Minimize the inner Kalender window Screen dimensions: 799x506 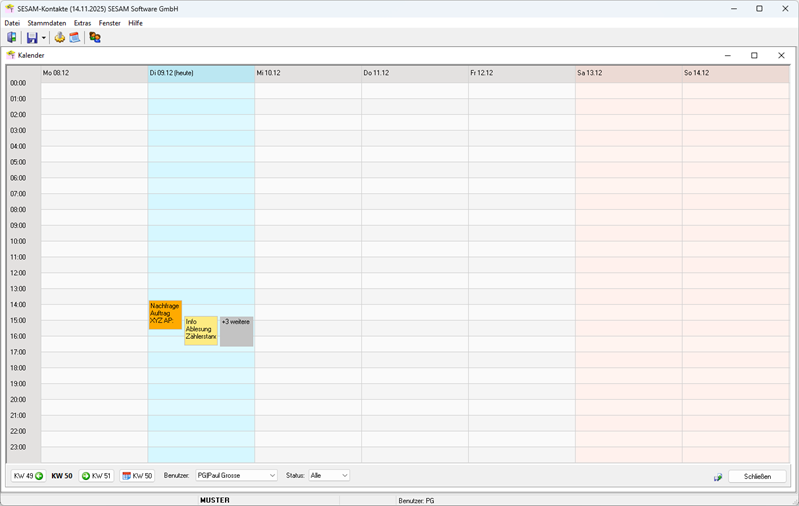(x=728, y=55)
